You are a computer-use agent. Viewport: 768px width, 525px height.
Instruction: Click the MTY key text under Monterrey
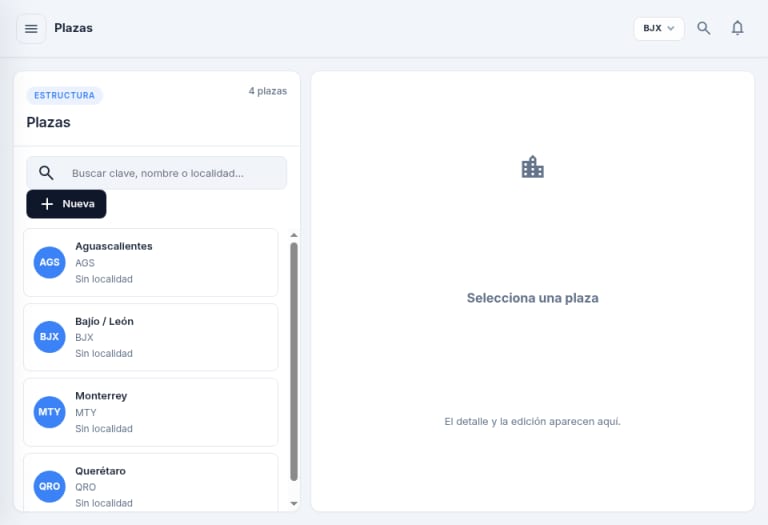(x=86, y=412)
